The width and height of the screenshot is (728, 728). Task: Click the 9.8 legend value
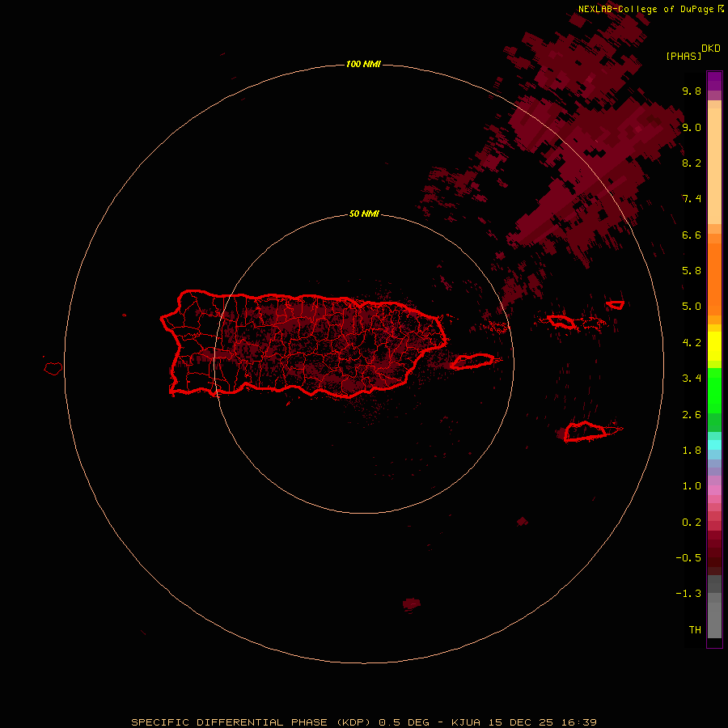(692, 91)
